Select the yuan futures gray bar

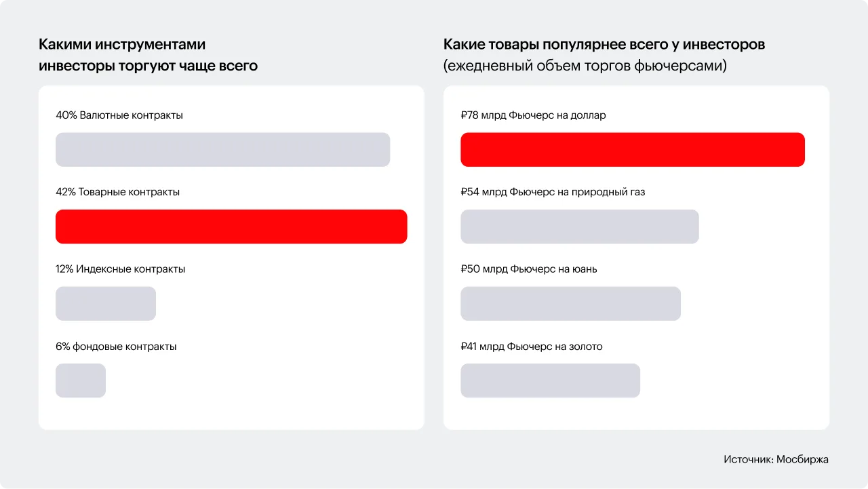[570, 304]
